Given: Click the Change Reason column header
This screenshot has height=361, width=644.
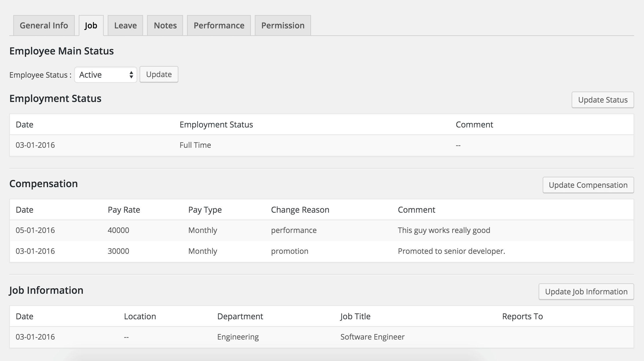Looking at the screenshot, I should (300, 210).
